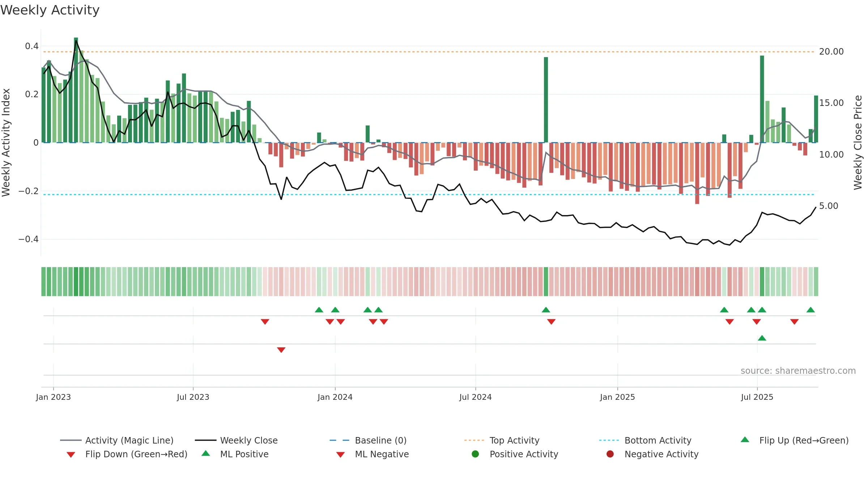Toggle Flip Down (Green→Red) legend entry
The width and height of the screenshot is (868, 488).
pos(127,454)
